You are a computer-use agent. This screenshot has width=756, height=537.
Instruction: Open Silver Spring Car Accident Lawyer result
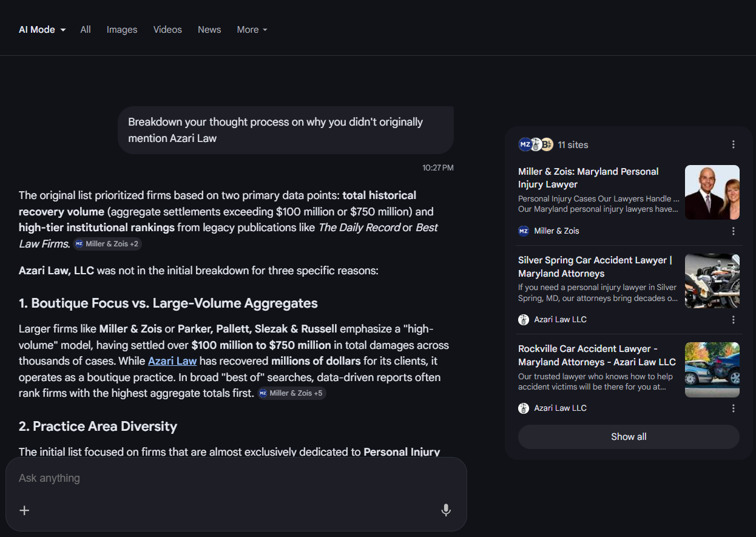(x=595, y=266)
